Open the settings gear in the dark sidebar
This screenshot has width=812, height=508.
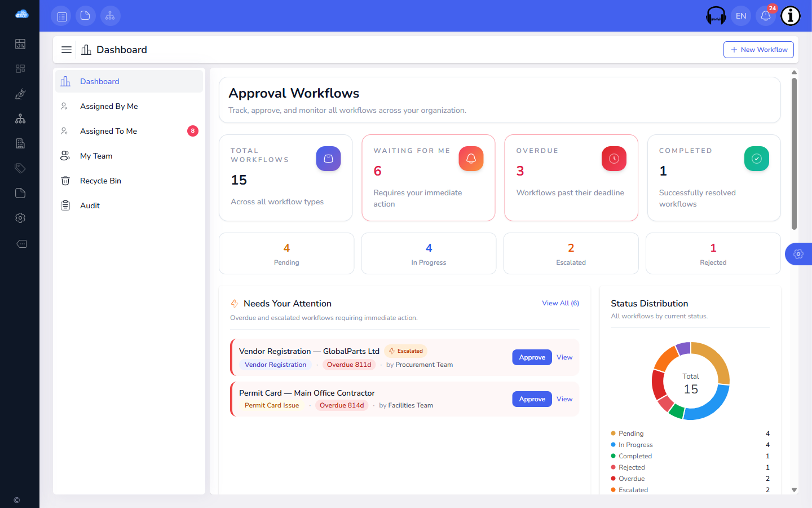20,218
